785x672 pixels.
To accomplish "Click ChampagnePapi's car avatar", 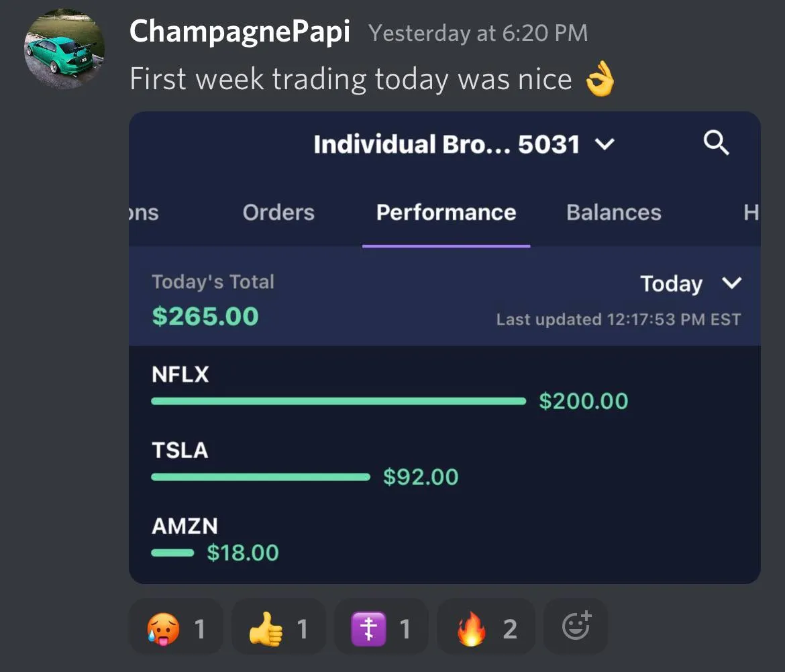I will click(x=64, y=50).
